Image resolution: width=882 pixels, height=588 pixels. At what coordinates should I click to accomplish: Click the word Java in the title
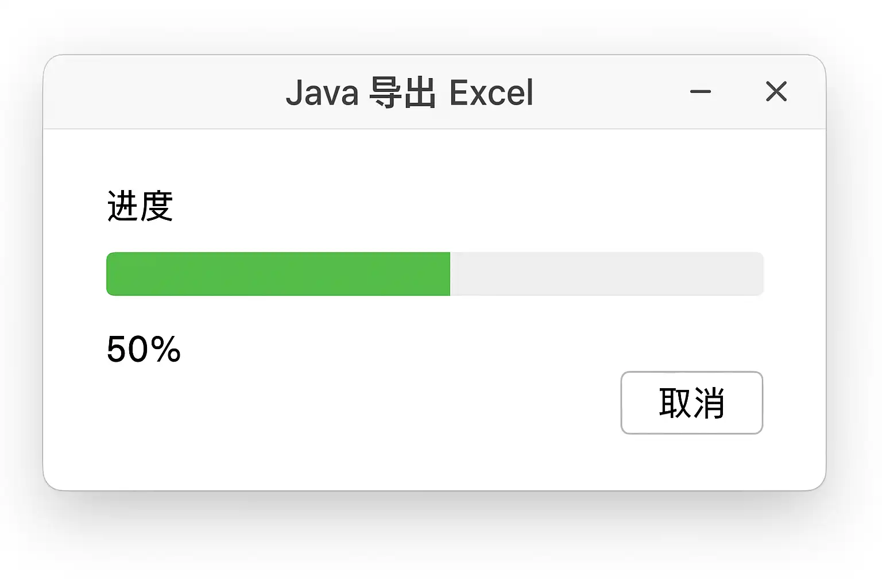pyautogui.click(x=322, y=93)
